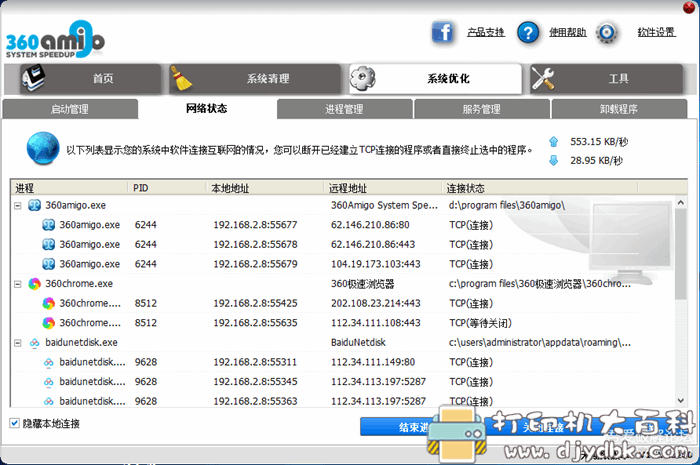Select the 网络状态 sub-tab
700x465 pixels.
[x=207, y=108]
